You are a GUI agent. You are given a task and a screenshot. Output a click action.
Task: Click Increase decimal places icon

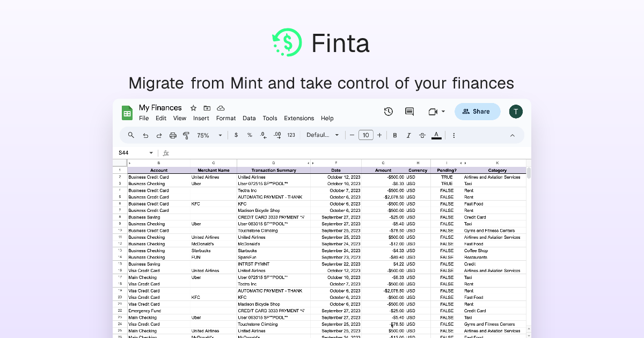coord(277,135)
